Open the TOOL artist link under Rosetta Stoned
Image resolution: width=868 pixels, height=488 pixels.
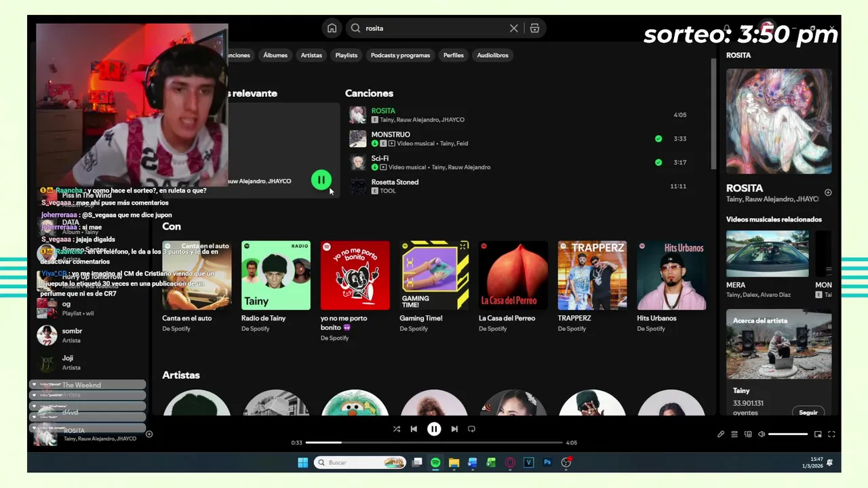pyautogui.click(x=388, y=191)
